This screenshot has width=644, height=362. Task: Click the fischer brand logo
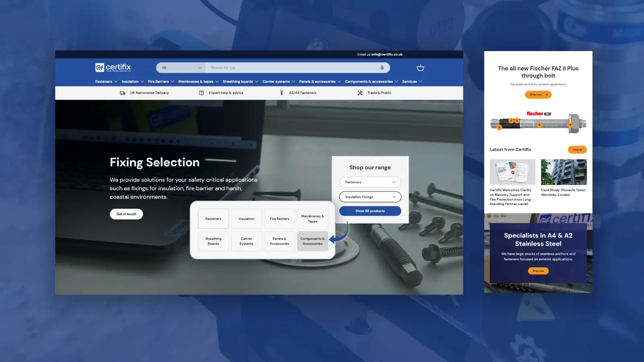point(539,114)
